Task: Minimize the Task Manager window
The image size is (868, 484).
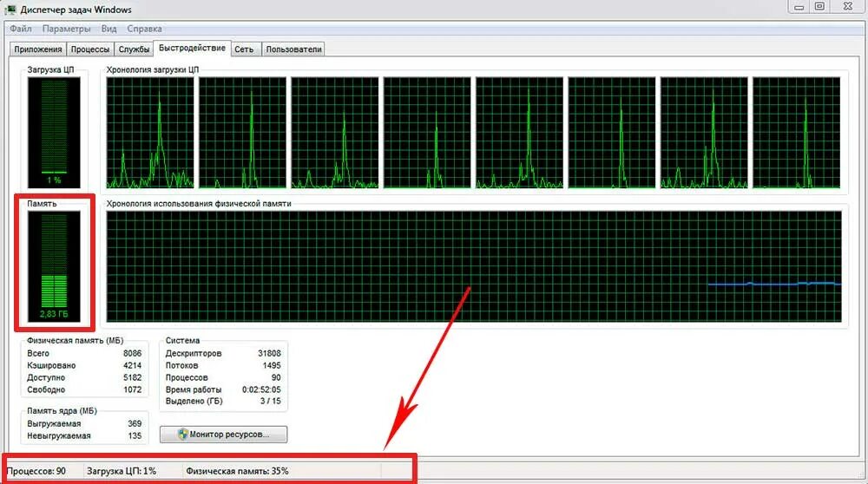Action: [x=799, y=7]
